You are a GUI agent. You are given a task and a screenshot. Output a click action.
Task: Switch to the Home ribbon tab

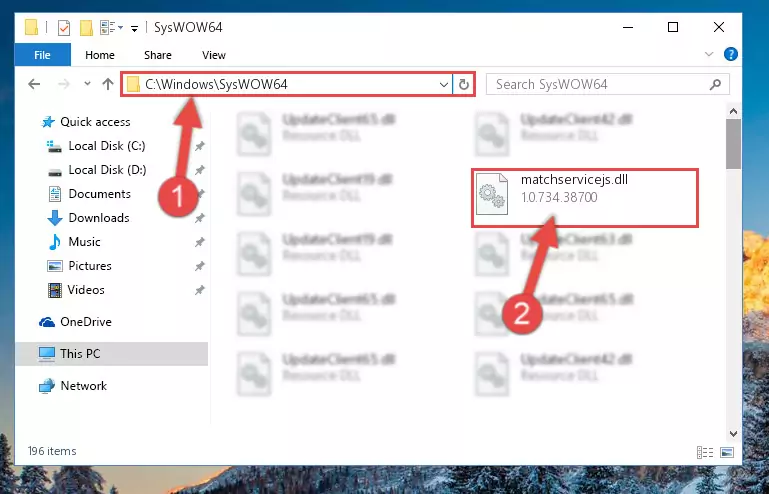pos(100,55)
